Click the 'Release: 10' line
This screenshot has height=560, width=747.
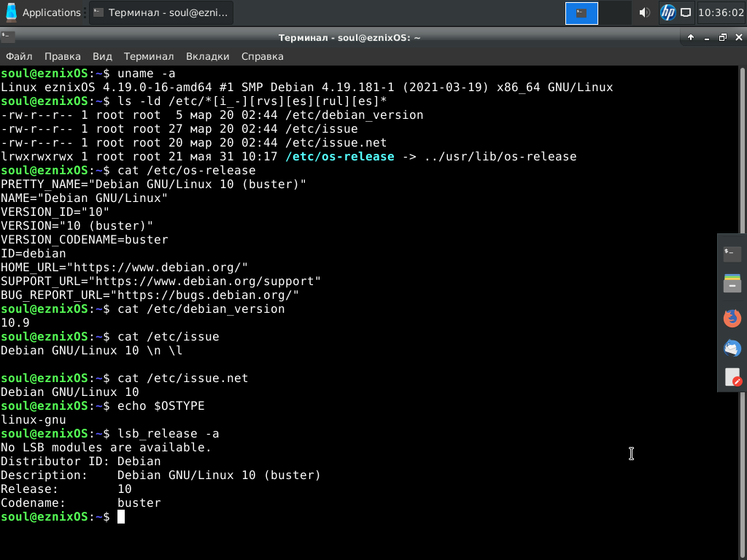[66, 489]
